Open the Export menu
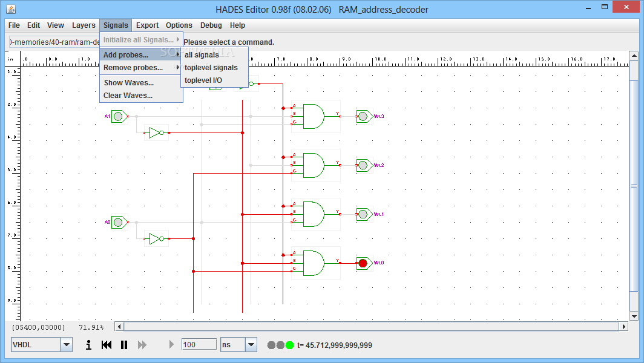Screen dimensions: 644x363 tap(147, 25)
